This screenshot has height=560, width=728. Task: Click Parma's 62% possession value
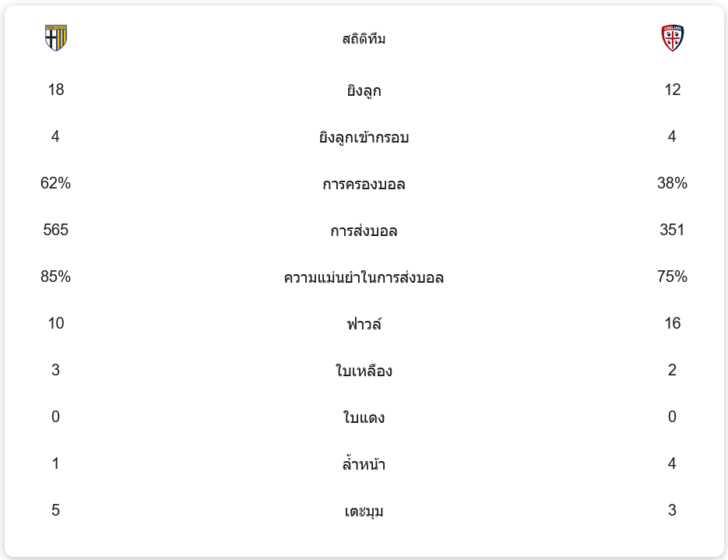[56, 183]
